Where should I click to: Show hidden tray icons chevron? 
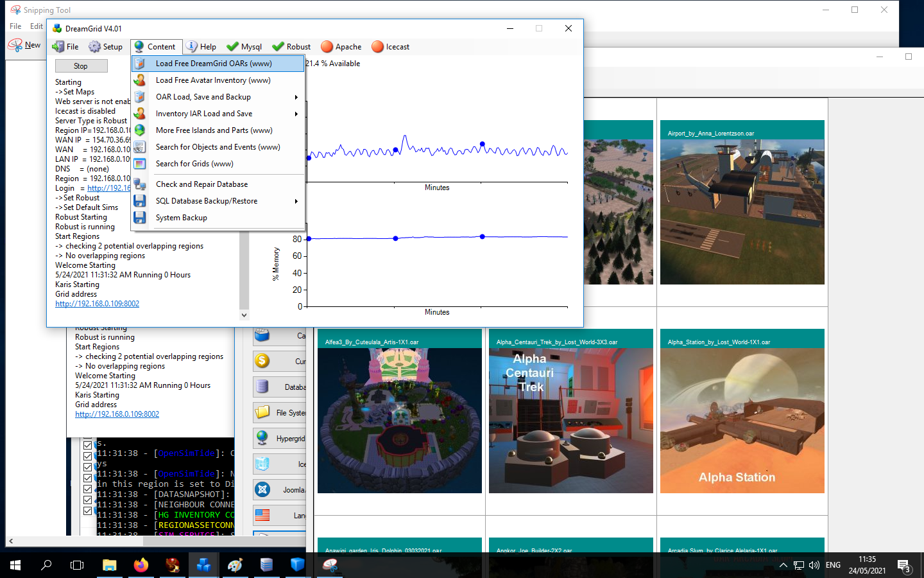pos(783,565)
